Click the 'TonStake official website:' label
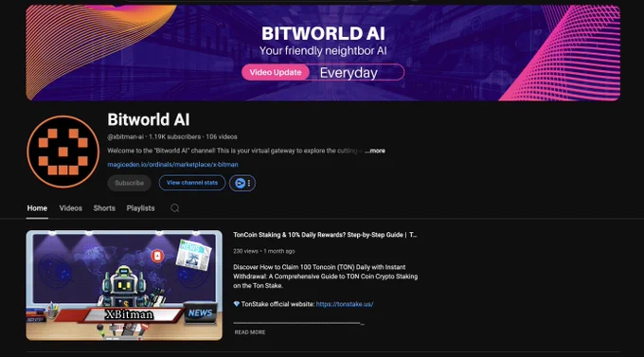Image resolution: width=644 pixels, height=357 pixels. coord(277,304)
